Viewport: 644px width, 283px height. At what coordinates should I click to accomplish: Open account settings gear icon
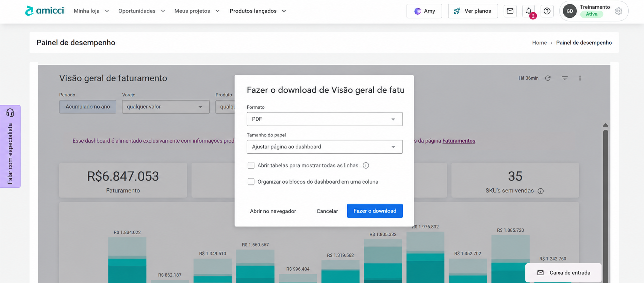619,11
